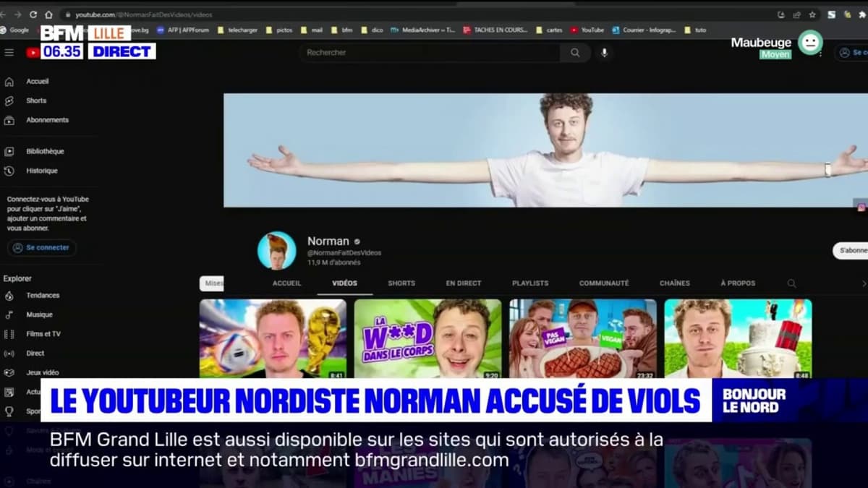Open the À PROPOS tab
Image resolution: width=868 pixels, height=488 pixels.
(x=738, y=283)
